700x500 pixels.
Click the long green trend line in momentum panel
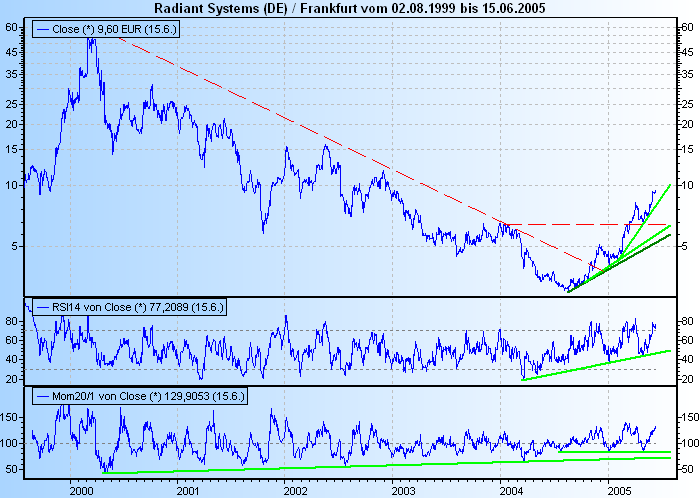(387, 465)
